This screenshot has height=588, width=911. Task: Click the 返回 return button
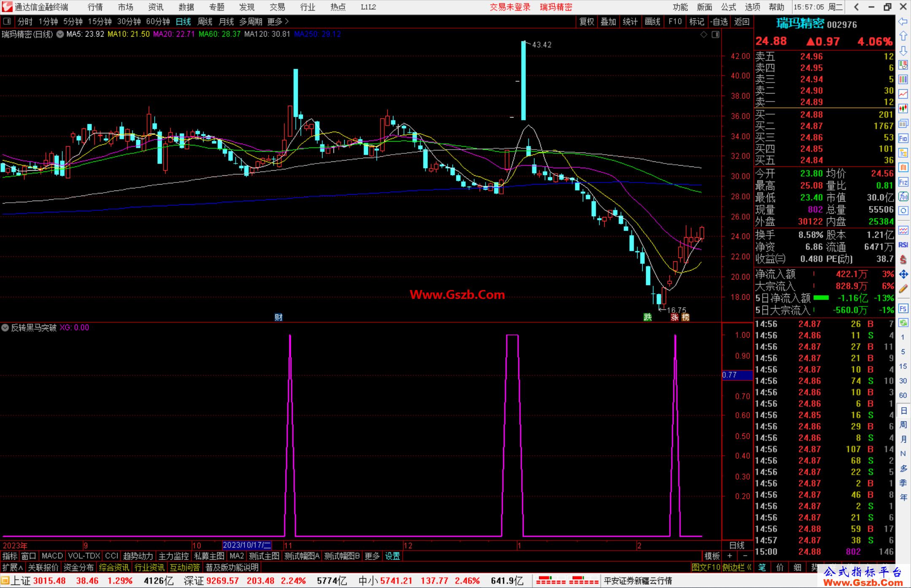pos(741,21)
